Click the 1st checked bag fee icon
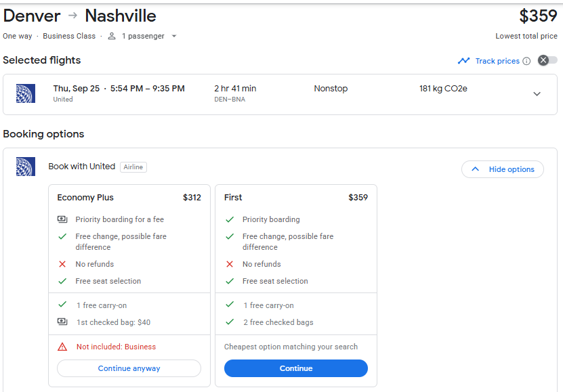The width and height of the screenshot is (563, 392). (62, 322)
